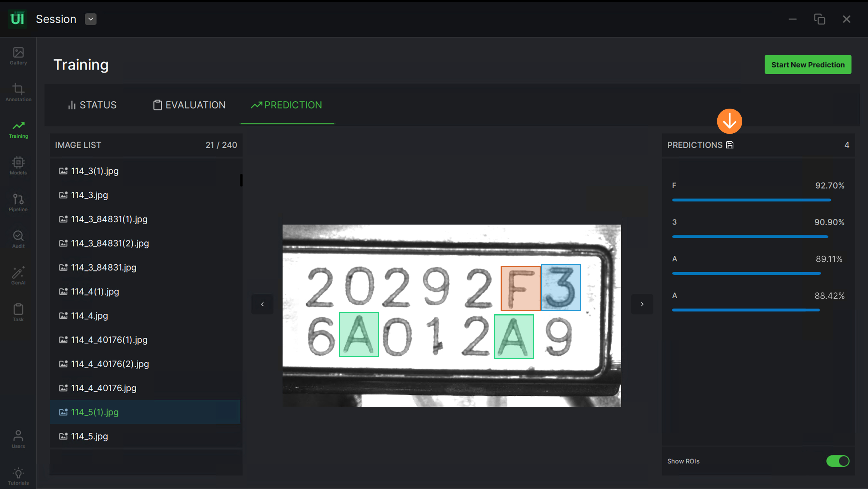Switch to the EVALUATION tab
The height and width of the screenshot is (489, 868).
(x=189, y=105)
